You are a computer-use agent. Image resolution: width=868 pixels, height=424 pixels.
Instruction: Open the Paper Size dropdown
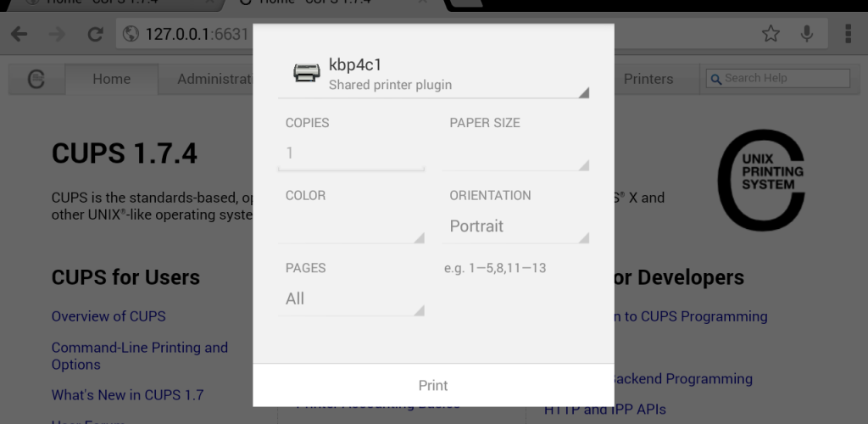coord(515,153)
